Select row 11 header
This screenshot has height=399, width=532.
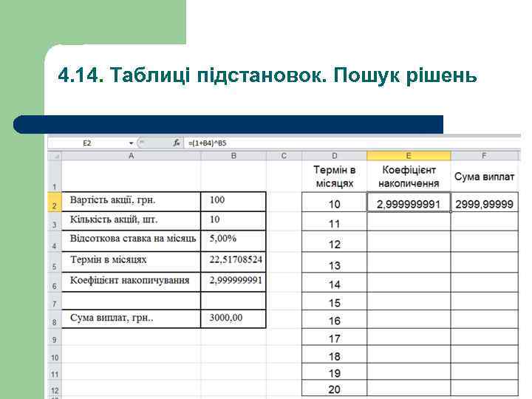55,372
